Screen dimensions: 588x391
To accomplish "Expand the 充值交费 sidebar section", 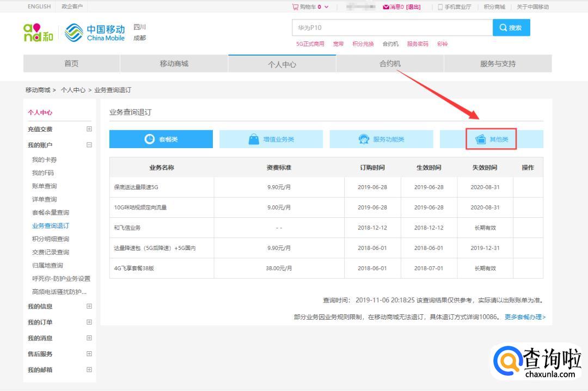I will pyautogui.click(x=89, y=129).
